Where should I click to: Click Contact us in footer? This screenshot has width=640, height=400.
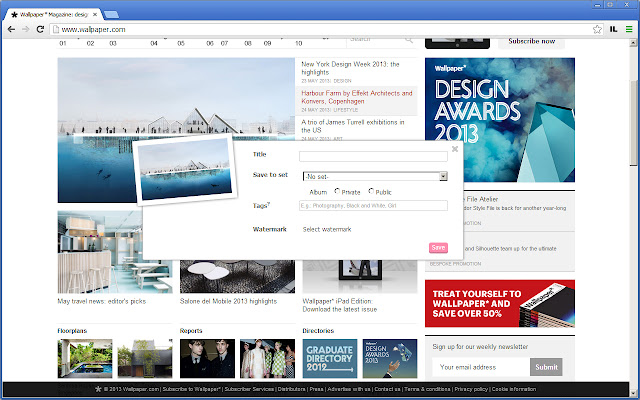[x=387, y=389]
